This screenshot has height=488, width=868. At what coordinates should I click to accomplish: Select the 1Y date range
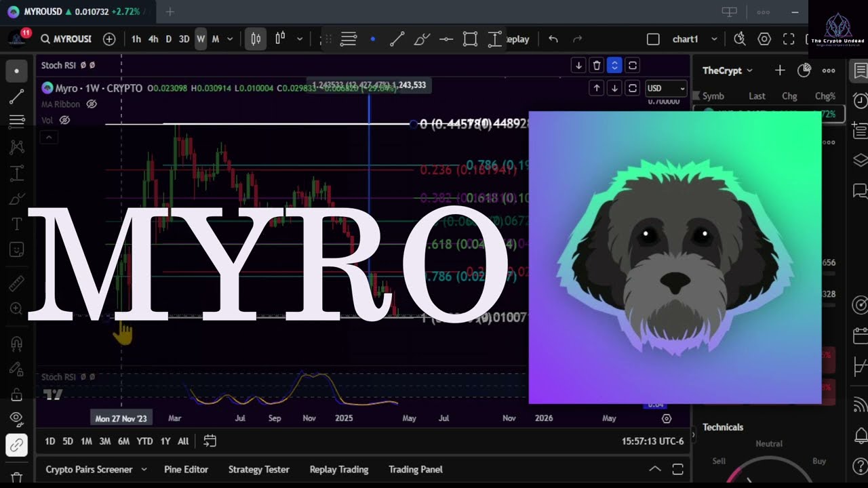165,441
